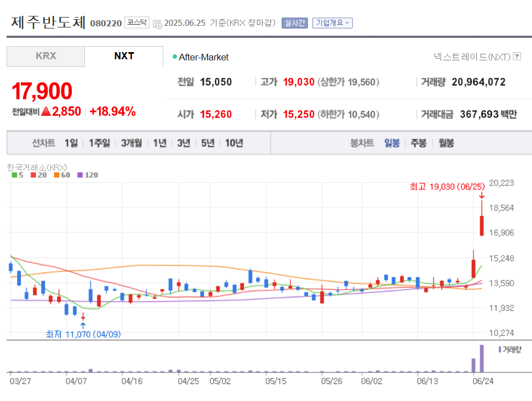Click the 05/15 date axis label

point(276,381)
